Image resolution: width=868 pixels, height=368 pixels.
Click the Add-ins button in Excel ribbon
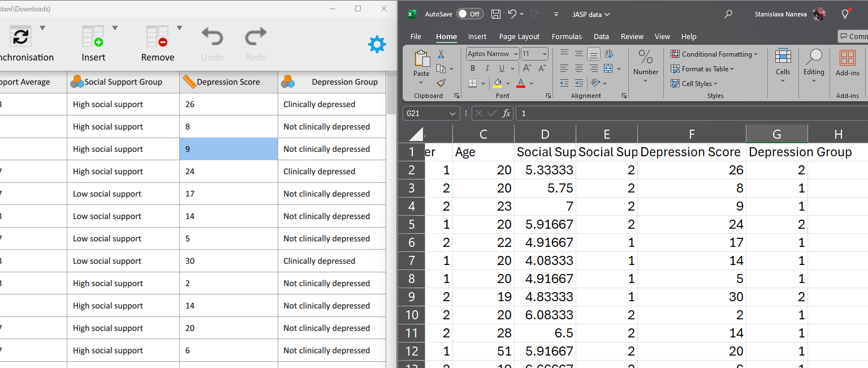coord(847,63)
